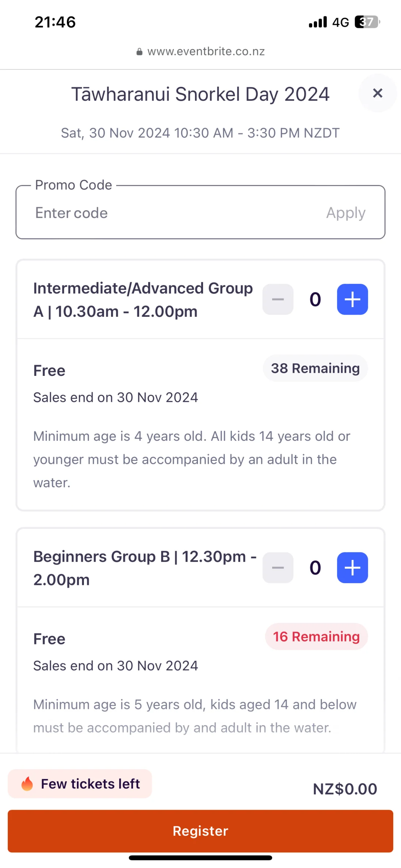Add one Beginners Group B ticket
The image size is (401, 868).
click(352, 568)
